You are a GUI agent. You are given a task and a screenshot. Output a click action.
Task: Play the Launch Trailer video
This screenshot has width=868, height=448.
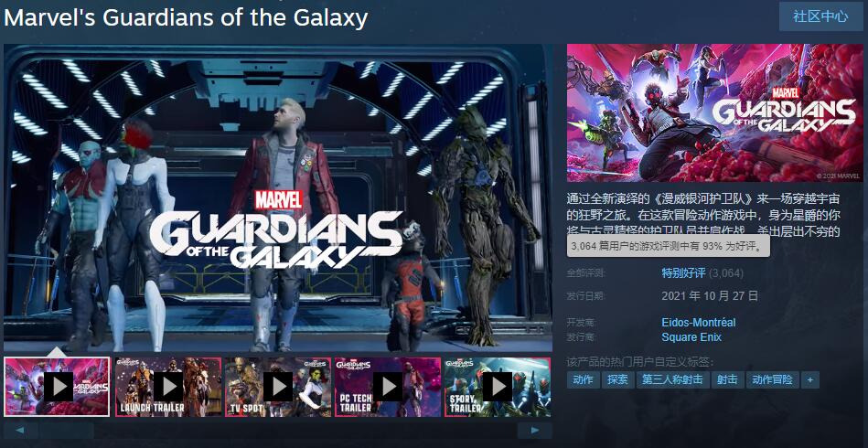coord(168,387)
